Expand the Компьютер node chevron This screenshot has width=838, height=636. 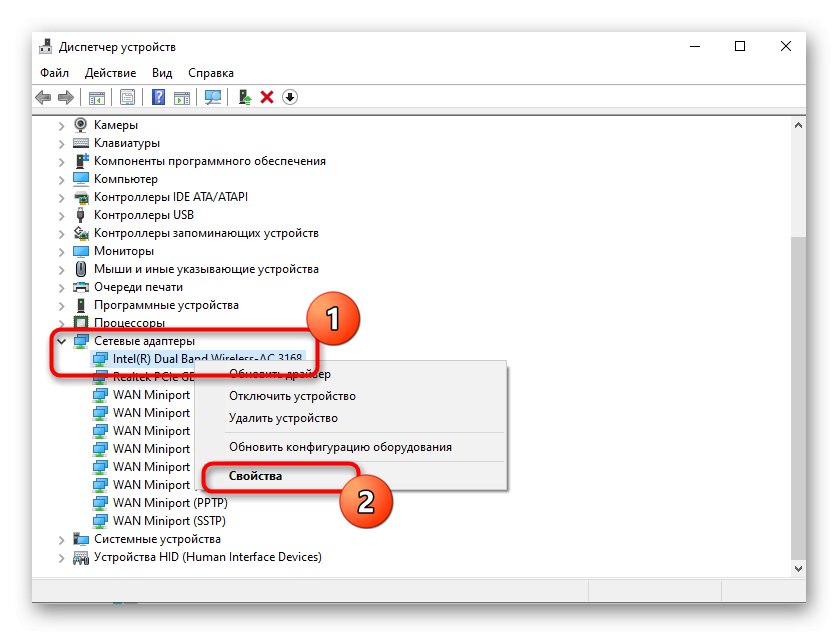[61, 180]
